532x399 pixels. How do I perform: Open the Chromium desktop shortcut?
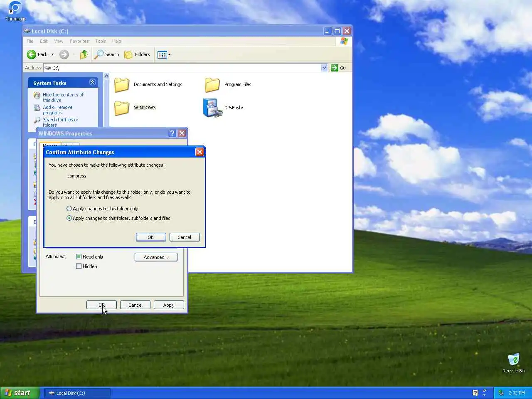(15, 11)
